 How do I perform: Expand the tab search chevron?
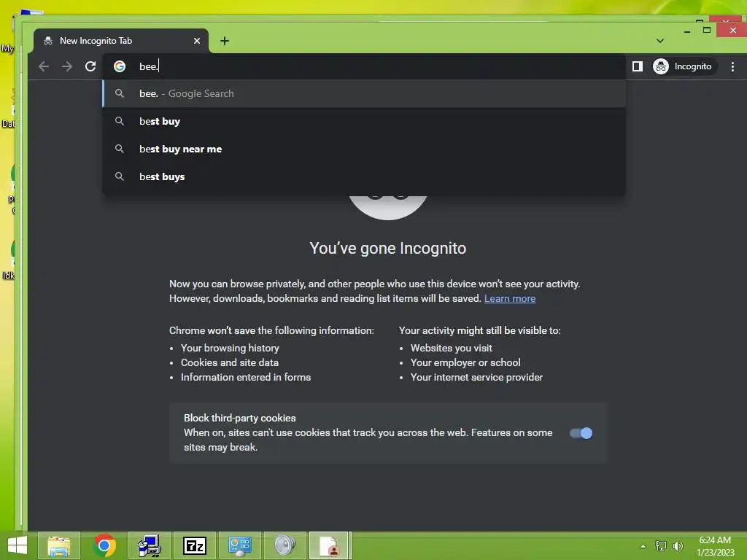pyautogui.click(x=659, y=41)
